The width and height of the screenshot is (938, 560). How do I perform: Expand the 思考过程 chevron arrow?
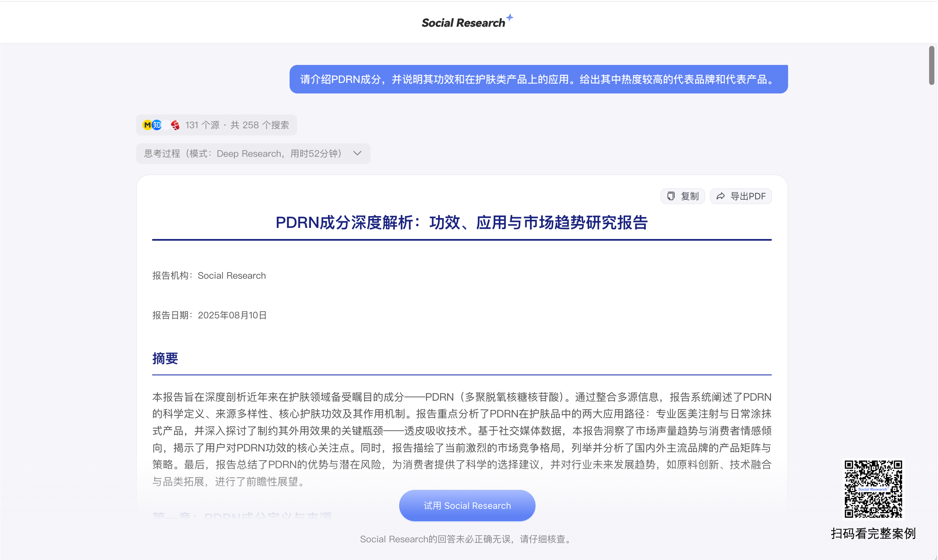[x=357, y=153]
